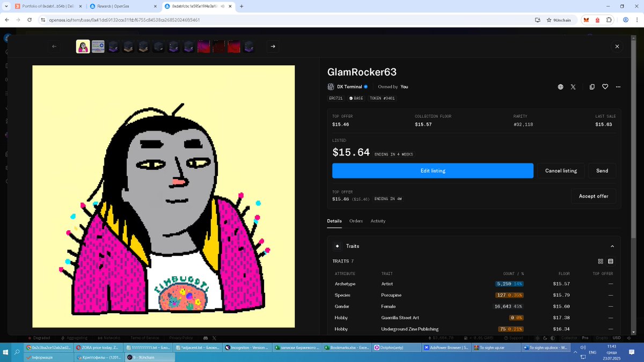The image size is (644, 362).
Task: Collapse the Traits section
Action: coord(612,246)
